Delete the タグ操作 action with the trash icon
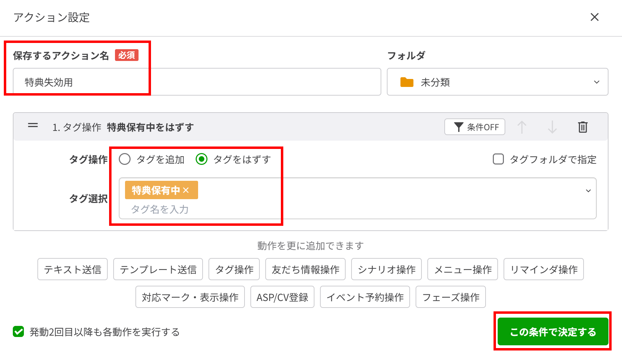 tap(583, 127)
